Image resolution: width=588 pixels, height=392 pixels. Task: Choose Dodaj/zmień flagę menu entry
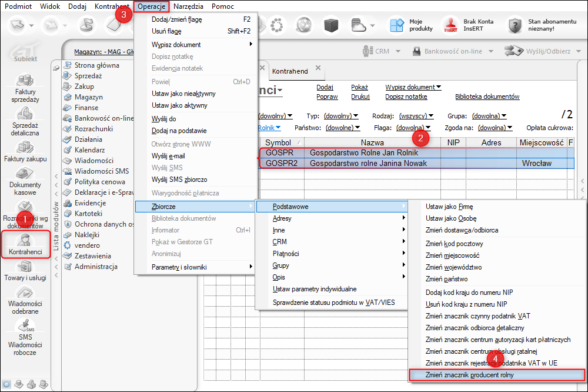coord(196,19)
